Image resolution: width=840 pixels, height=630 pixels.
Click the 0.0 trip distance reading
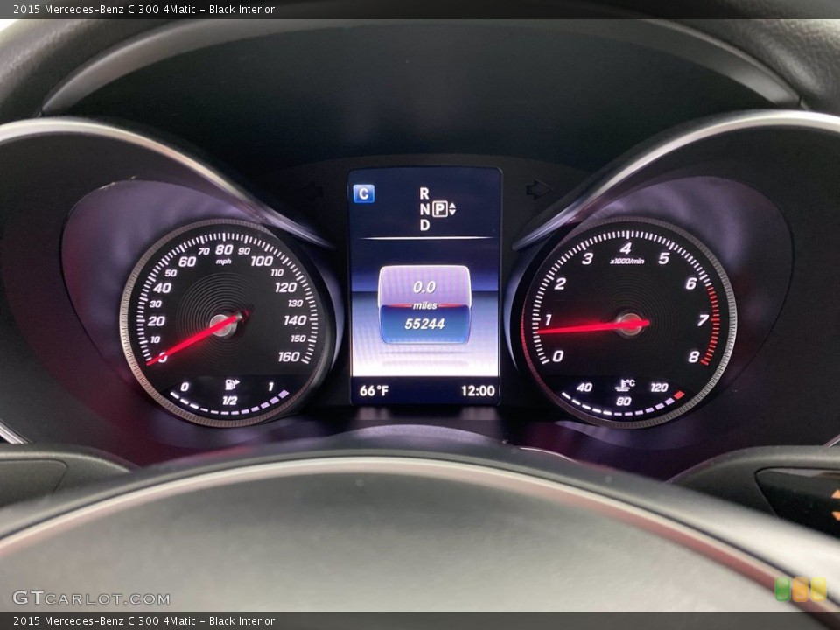click(x=424, y=288)
